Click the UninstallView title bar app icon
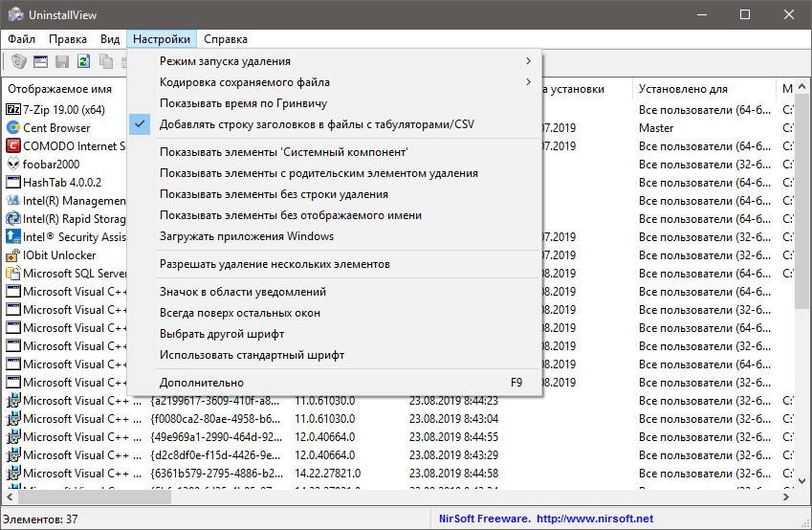812x530 pixels. click(15, 14)
